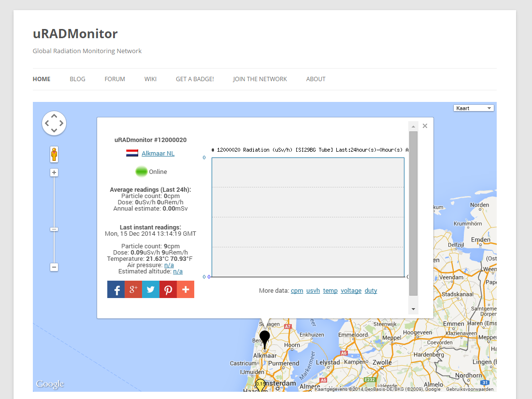
Task: Click the Netherlands flag icon
Action: [x=132, y=153]
